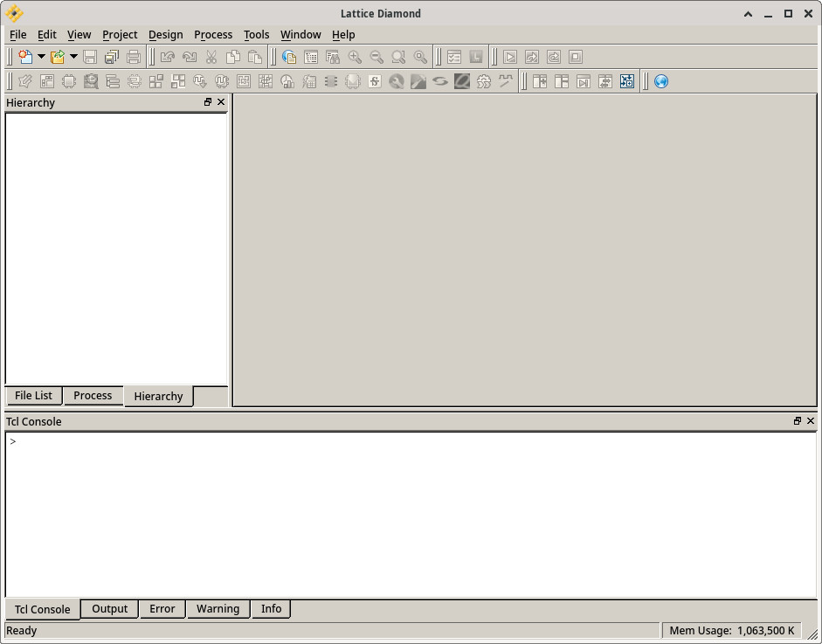Open the Floorplan View blocks icon
The width and height of the screenshot is (822, 644).
156,81
